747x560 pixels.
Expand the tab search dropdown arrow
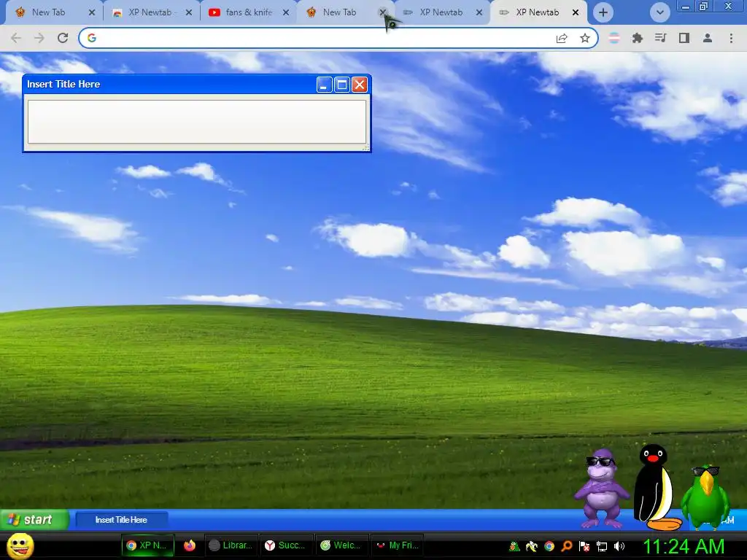pos(659,12)
